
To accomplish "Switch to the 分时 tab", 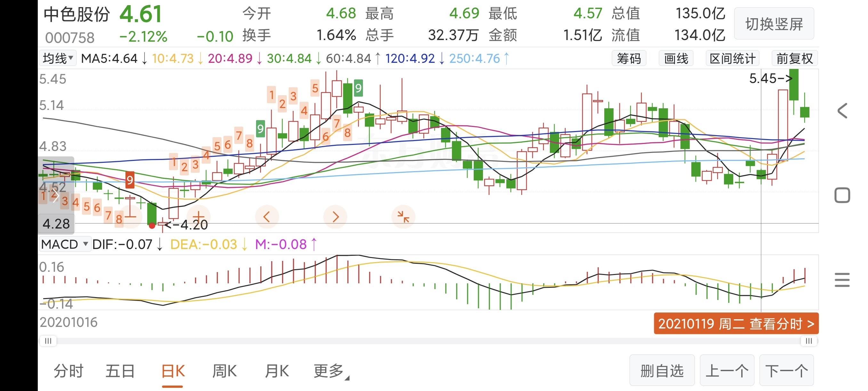I will (68, 371).
